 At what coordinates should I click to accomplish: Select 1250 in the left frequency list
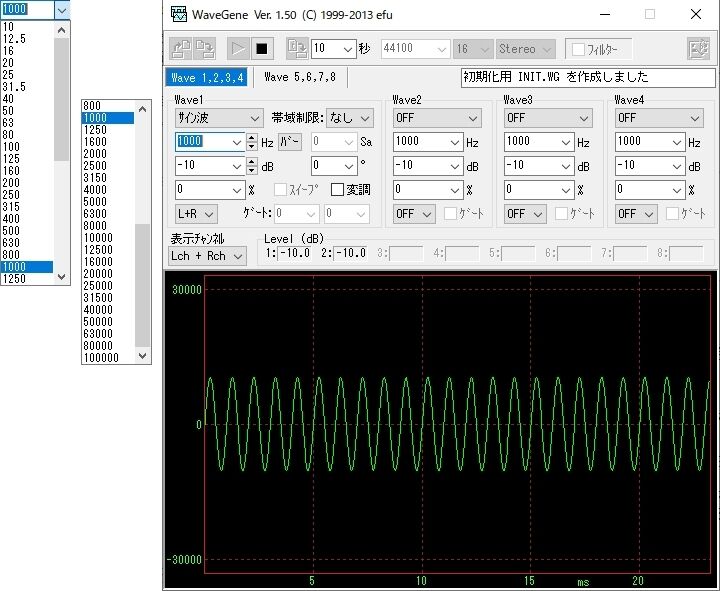[x=27, y=279]
